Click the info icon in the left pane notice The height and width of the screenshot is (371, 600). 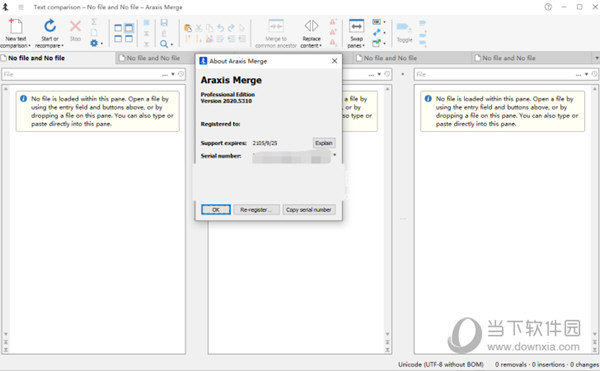(23, 99)
